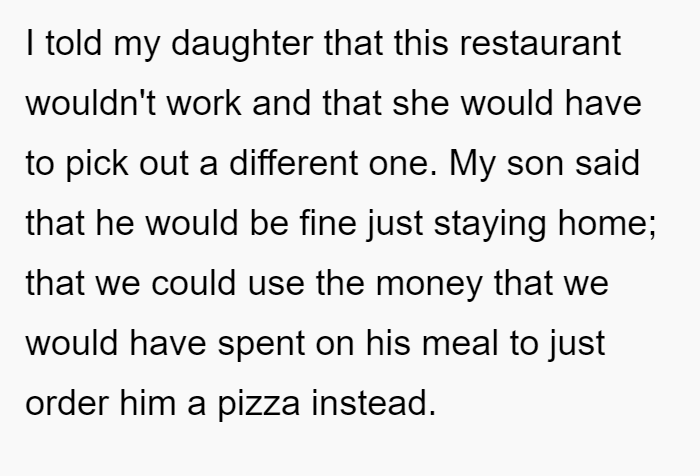Click on the word "home;"

[607, 223]
